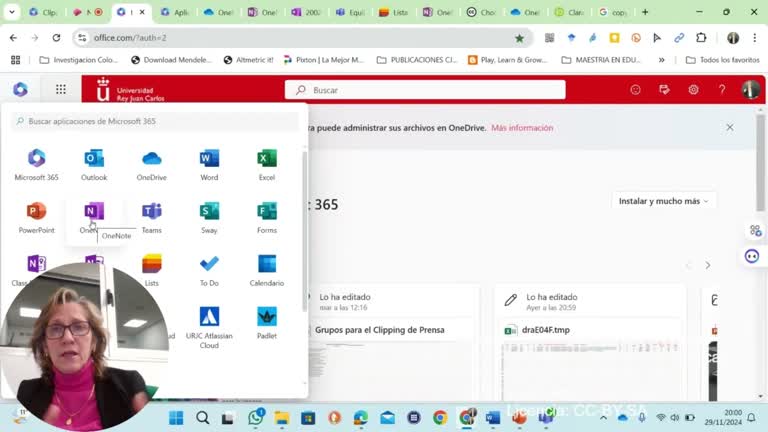This screenshot has width=768, height=432.
Task: Click the app launcher waffle grid icon
Action: pyautogui.click(x=61, y=89)
